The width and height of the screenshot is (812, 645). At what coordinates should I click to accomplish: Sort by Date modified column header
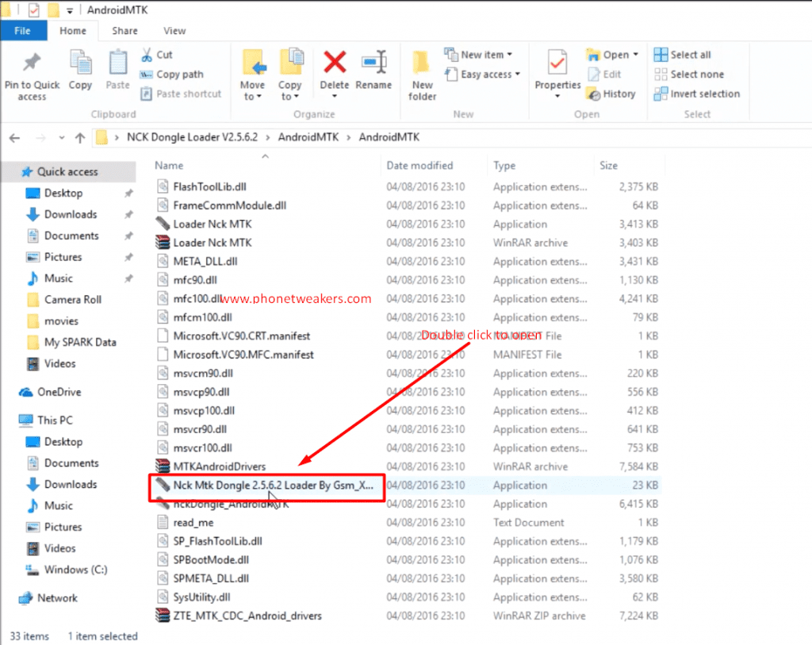click(x=419, y=165)
